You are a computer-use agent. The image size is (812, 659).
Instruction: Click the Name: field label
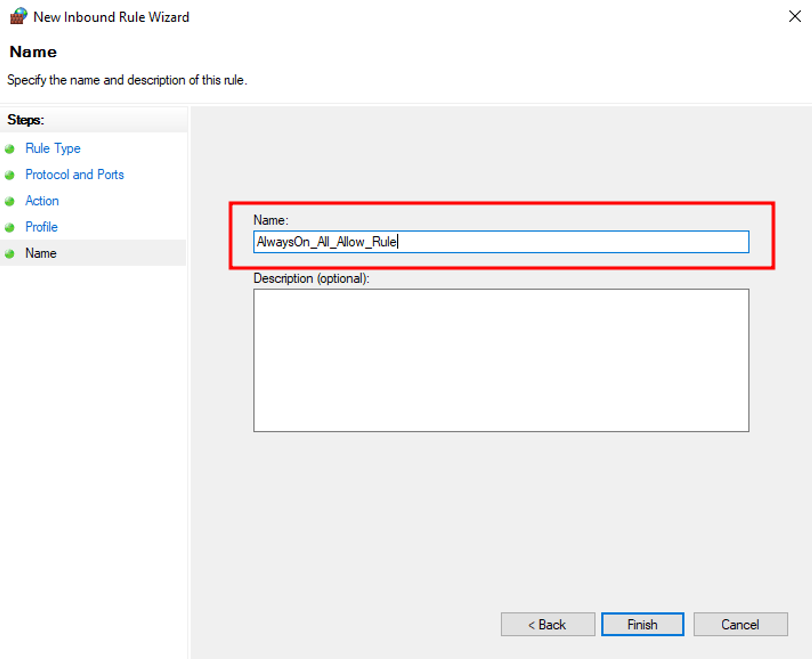point(271,220)
